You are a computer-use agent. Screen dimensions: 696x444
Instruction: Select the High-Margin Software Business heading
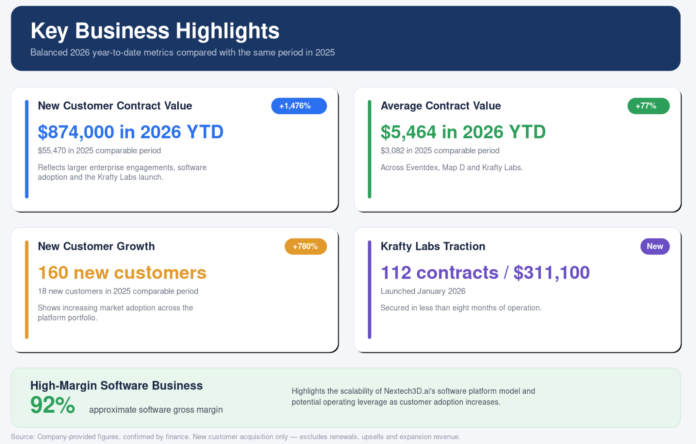point(116,385)
